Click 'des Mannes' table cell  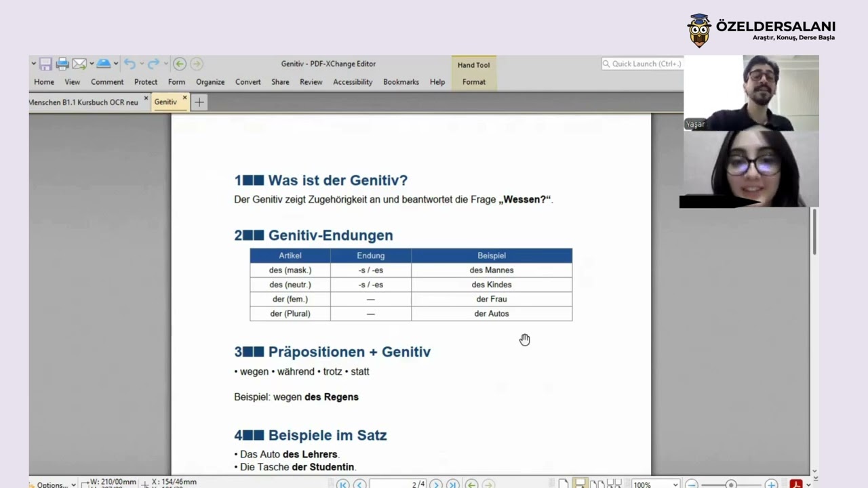(492, 270)
